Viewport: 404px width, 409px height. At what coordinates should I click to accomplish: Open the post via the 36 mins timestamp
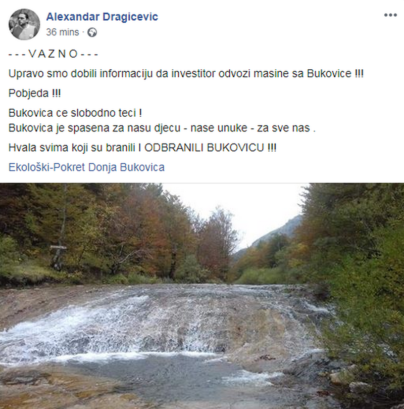click(62, 32)
